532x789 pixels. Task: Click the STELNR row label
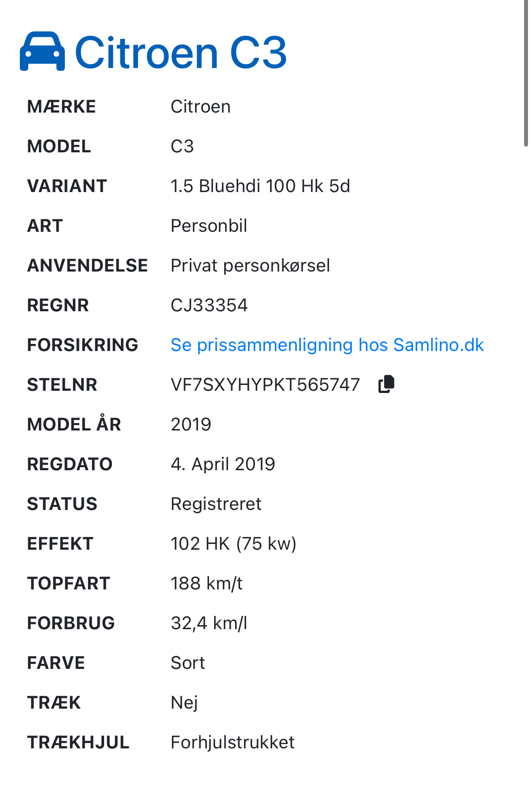[x=62, y=385]
